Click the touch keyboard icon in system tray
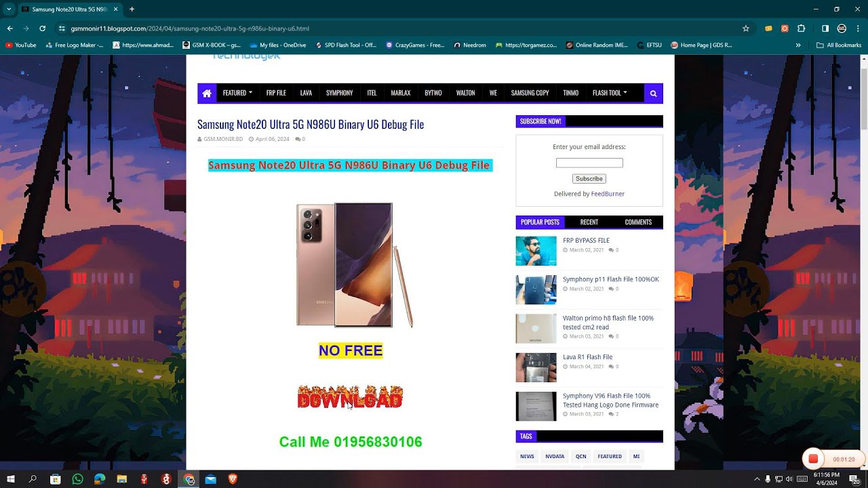Image resolution: width=868 pixels, height=488 pixels. [x=803, y=479]
